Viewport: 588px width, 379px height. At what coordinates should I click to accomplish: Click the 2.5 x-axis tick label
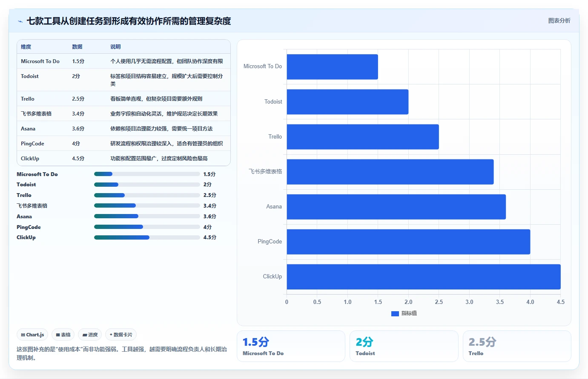click(x=439, y=302)
